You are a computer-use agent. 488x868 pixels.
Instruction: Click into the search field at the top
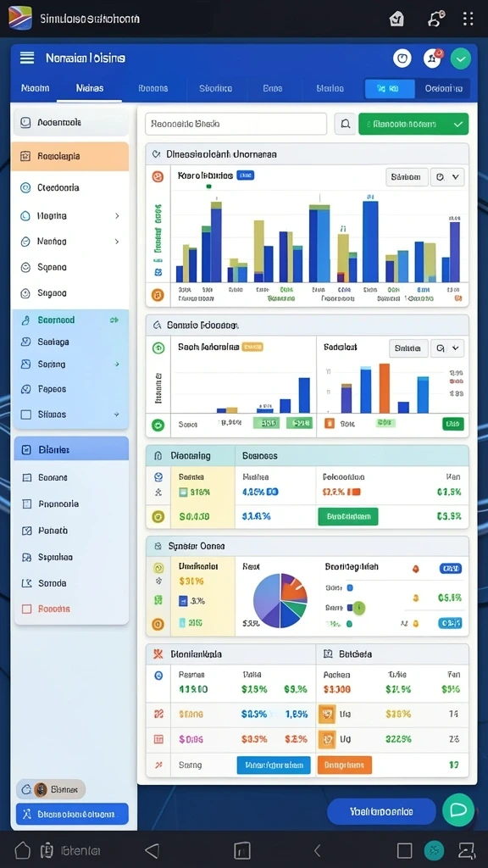pos(236,124)
